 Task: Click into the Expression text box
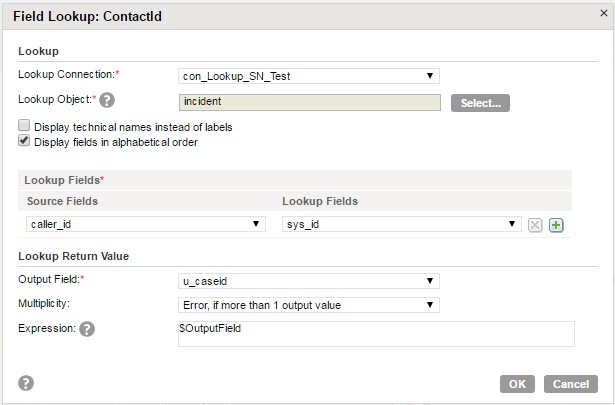click(376, 334)
